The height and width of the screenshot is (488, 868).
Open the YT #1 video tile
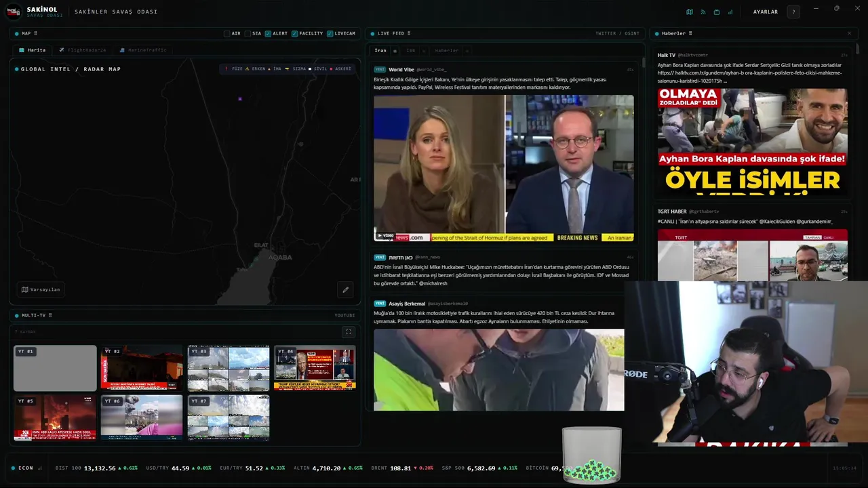[x=55, y=368]
